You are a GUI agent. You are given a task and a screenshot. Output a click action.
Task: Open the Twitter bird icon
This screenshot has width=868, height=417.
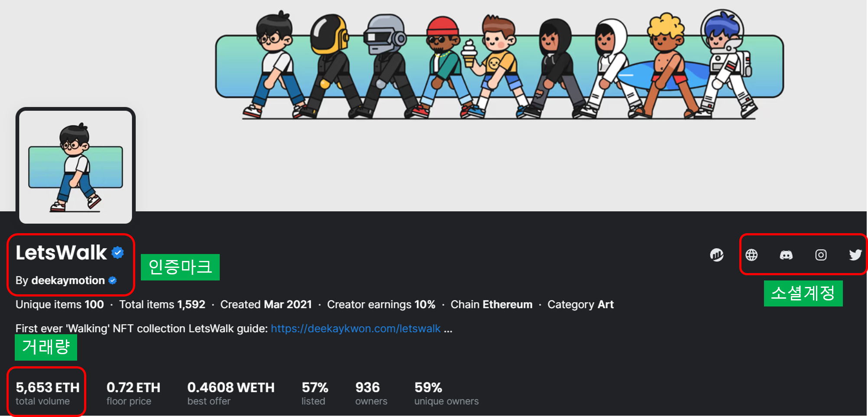click(855, 255)
